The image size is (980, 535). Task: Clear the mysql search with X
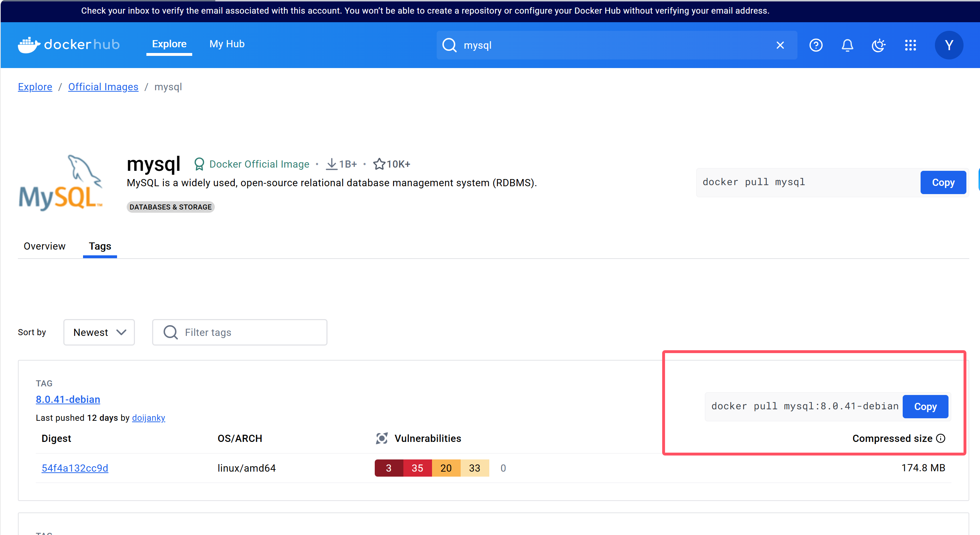(780, 45)
